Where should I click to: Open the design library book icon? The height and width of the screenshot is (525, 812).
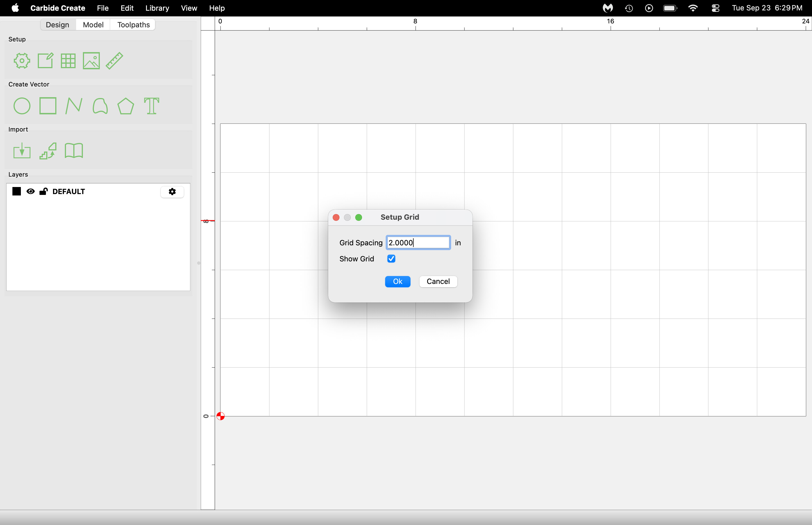pos(74,151)
